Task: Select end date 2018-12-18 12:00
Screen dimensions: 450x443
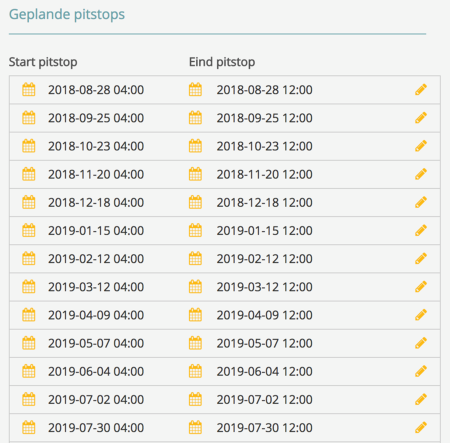Action: [x=265, y=202]
